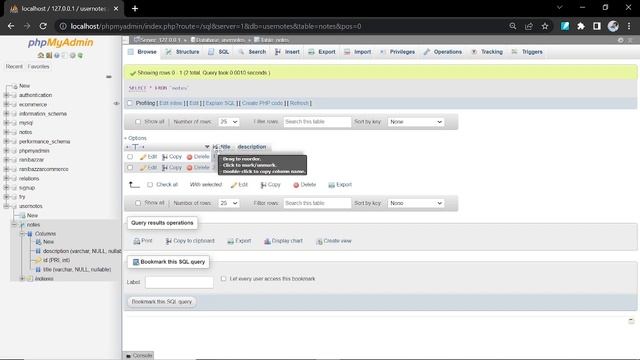Click the Copy icon in second row
Viewport: 640px width, 360px height.
tap(164, 168)
